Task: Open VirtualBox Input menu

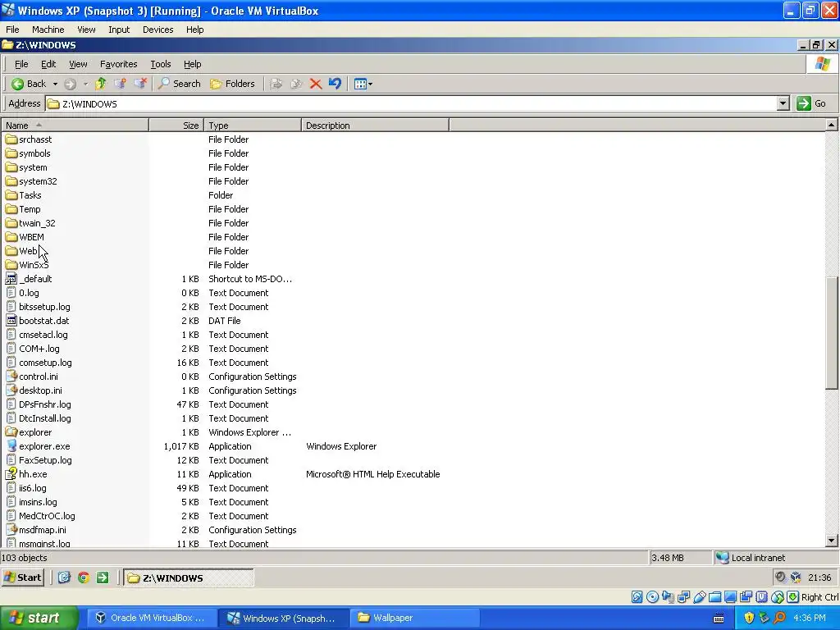Action: pos(119,30)
